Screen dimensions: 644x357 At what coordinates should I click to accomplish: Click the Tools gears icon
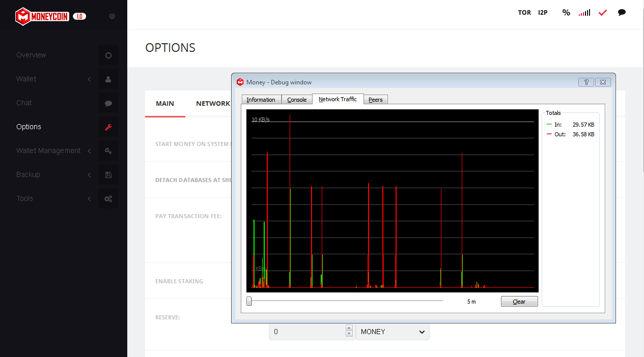(x=108, y=199)
